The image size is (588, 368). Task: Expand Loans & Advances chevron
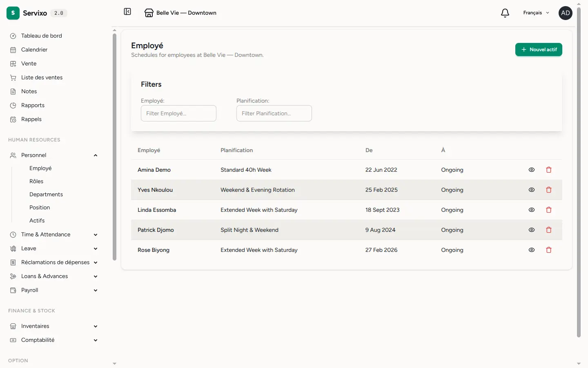96,276
